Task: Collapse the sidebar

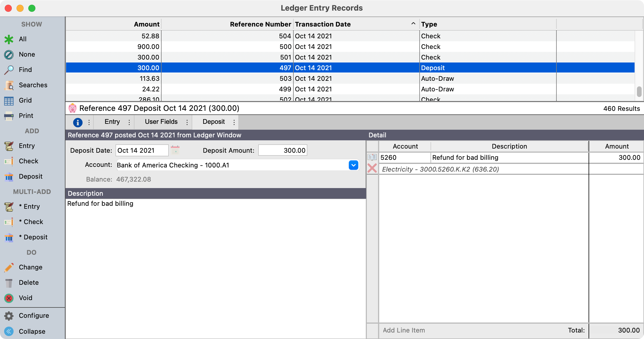Action: point(9,331)
